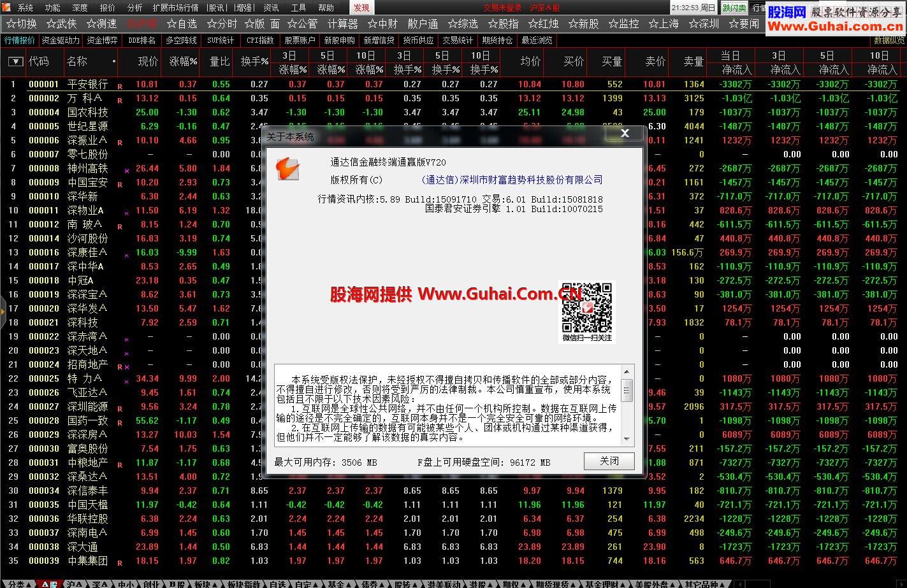The width and height of the screenshot is (907, 588).
Task: Sort by the 卖量 column header
Action: click(693, 62)
